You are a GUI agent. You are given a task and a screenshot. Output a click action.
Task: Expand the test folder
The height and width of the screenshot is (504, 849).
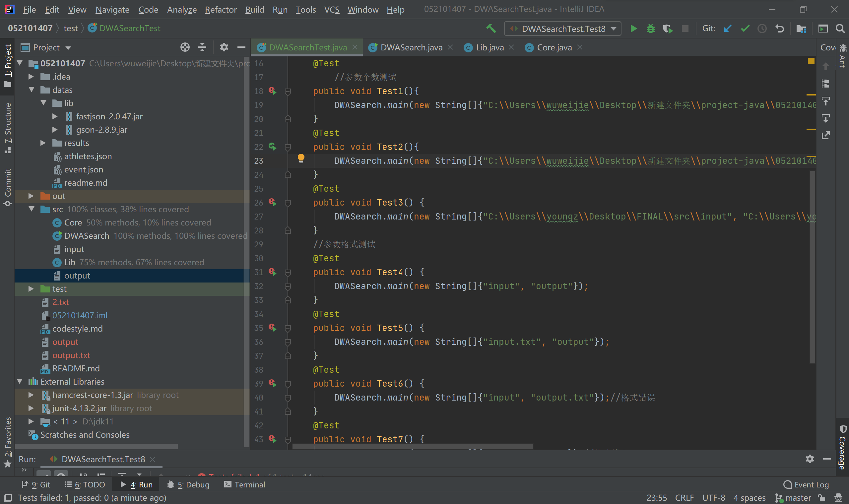[31, 289]
